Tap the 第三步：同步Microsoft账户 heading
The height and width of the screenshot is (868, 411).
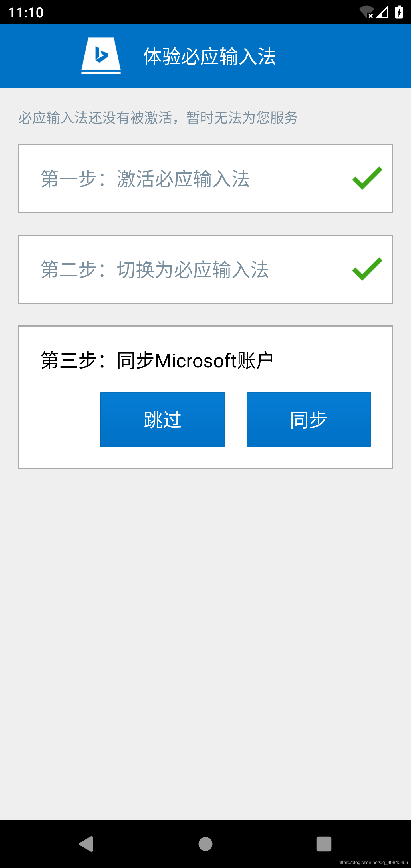157,361
